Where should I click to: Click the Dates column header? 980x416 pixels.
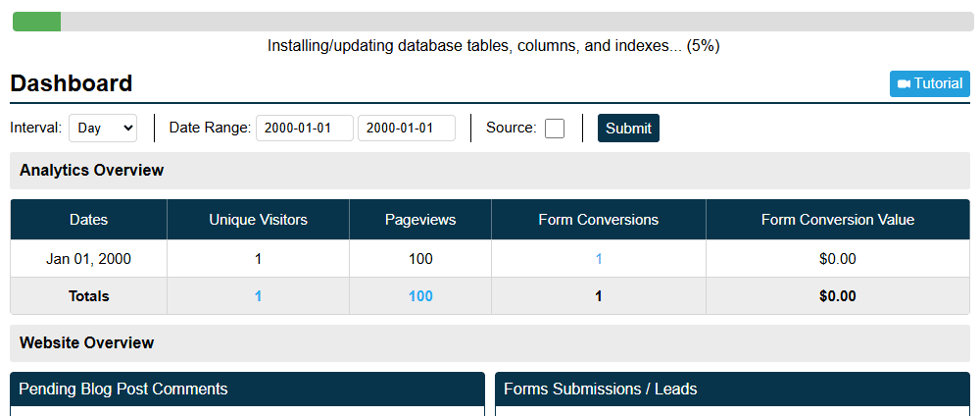pos(89,220)
